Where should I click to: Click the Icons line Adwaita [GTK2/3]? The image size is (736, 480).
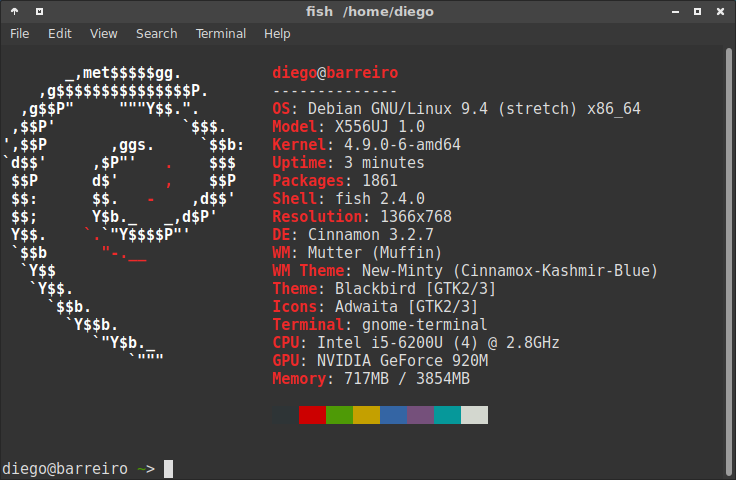point(375,306)
